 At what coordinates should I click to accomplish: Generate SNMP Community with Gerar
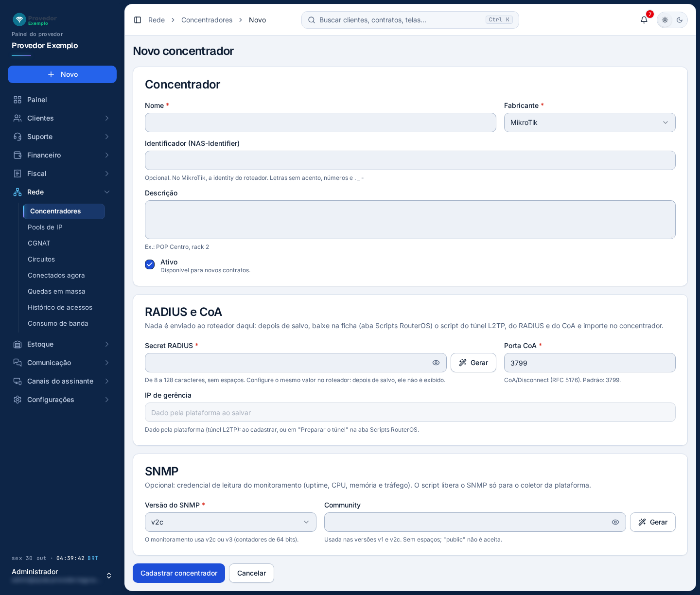(x=653, y=522)
